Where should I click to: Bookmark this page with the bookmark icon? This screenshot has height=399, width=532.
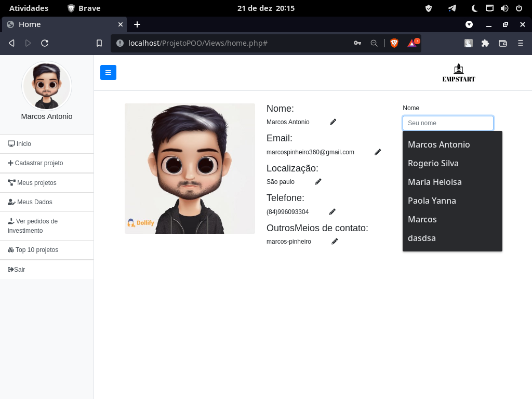[x=99, y=43]
